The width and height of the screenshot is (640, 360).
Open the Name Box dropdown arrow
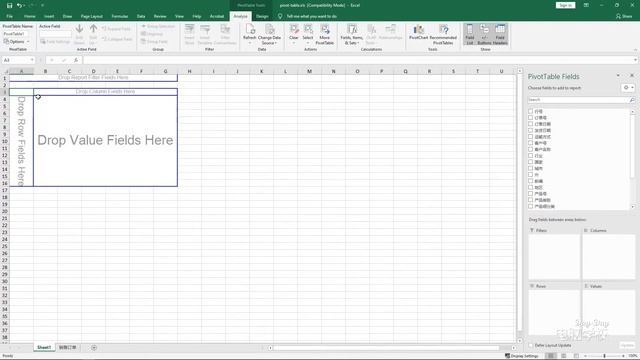point(32,60)
